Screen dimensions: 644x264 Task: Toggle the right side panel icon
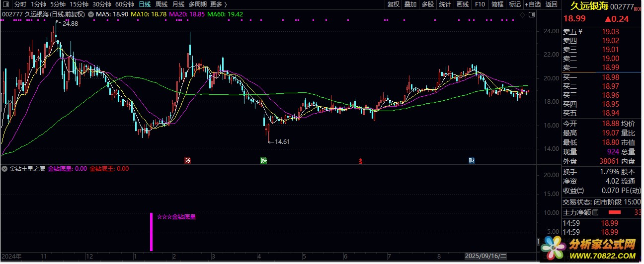533,15
